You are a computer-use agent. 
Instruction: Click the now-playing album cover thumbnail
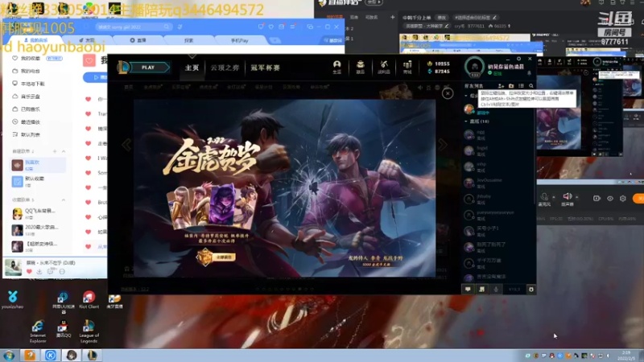pyautogui.click(x=13, y=268)
